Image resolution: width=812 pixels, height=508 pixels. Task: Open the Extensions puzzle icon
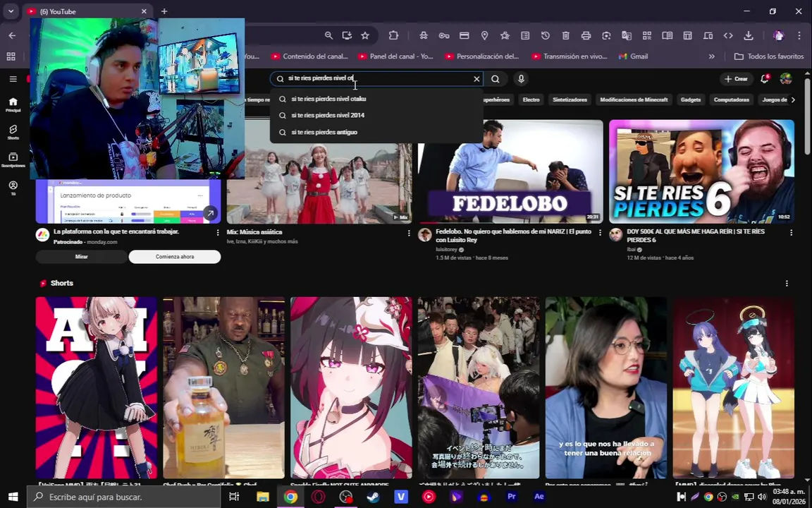[393, 35]
